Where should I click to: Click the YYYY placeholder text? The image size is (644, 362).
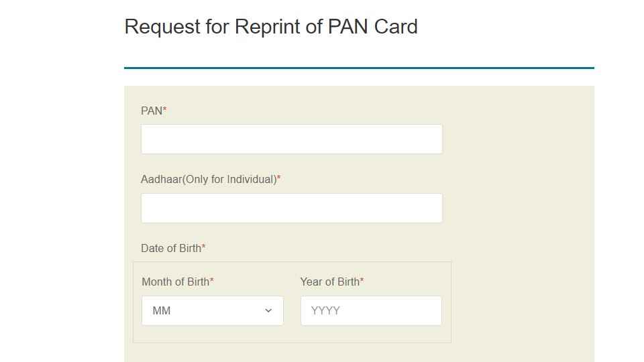point(325,310)
